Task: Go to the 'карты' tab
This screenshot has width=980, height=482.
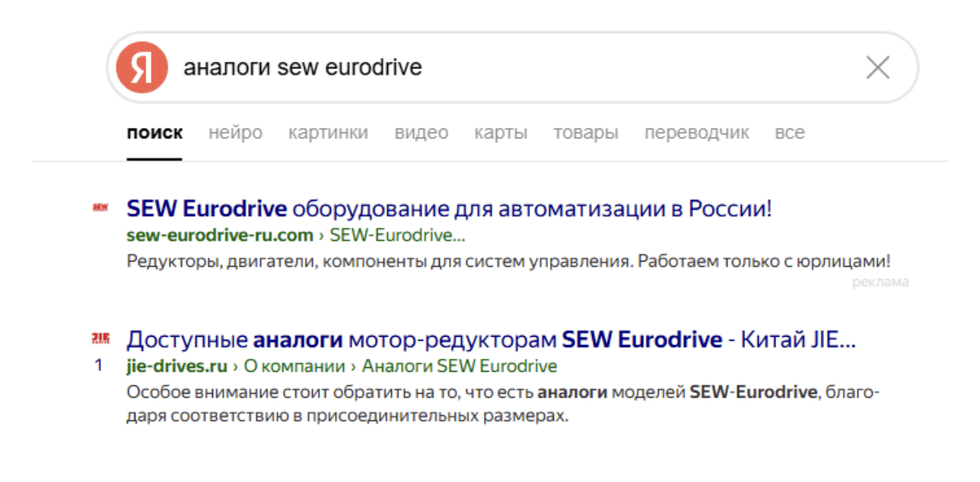Action: pos(501,133)
